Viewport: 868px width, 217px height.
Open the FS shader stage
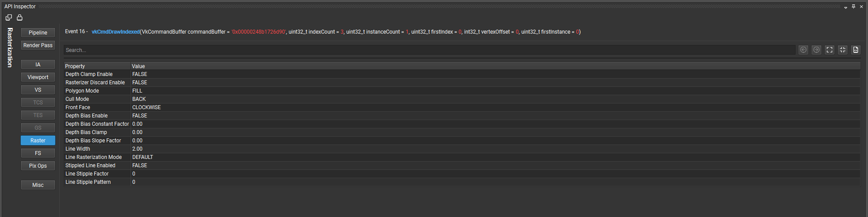pos(38,153)
